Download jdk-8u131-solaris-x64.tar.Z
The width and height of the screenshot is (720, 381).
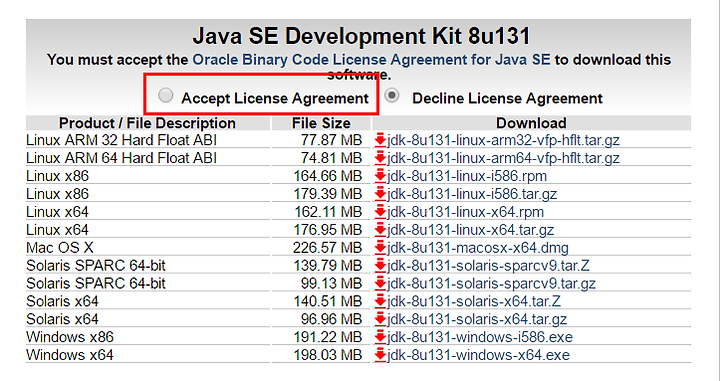(474, 301)
